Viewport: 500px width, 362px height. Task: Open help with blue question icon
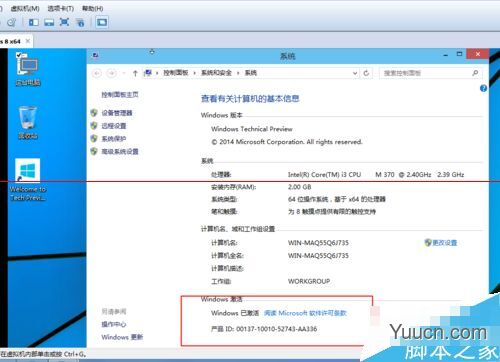(x=483, y=88)
